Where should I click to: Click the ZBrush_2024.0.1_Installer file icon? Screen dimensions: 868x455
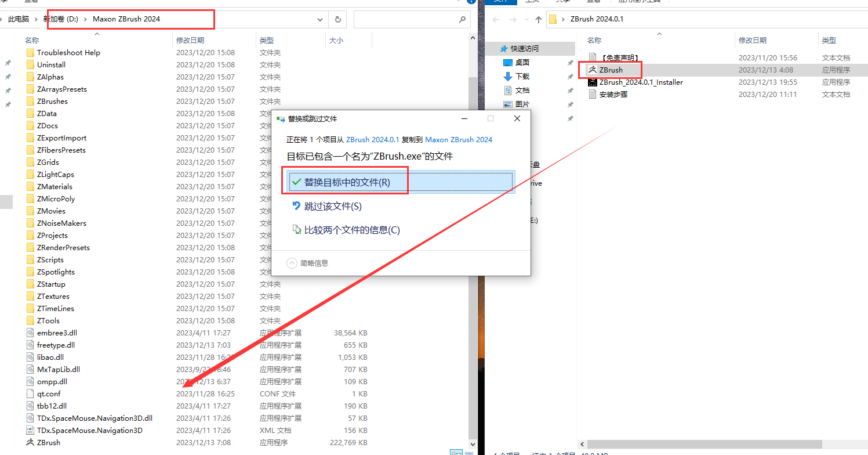click(593, 82)
